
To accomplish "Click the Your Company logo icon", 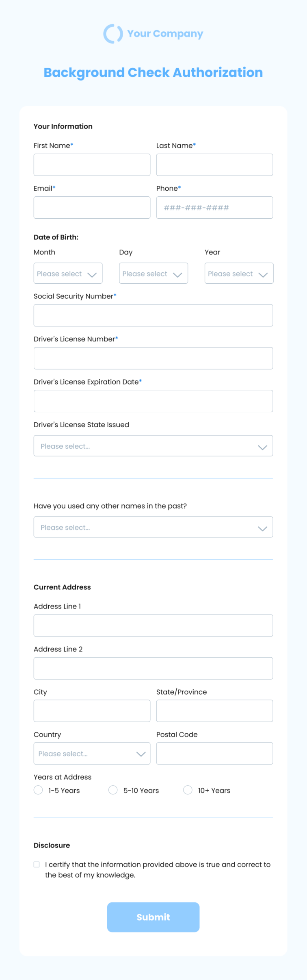I will [x=113, y=34].
